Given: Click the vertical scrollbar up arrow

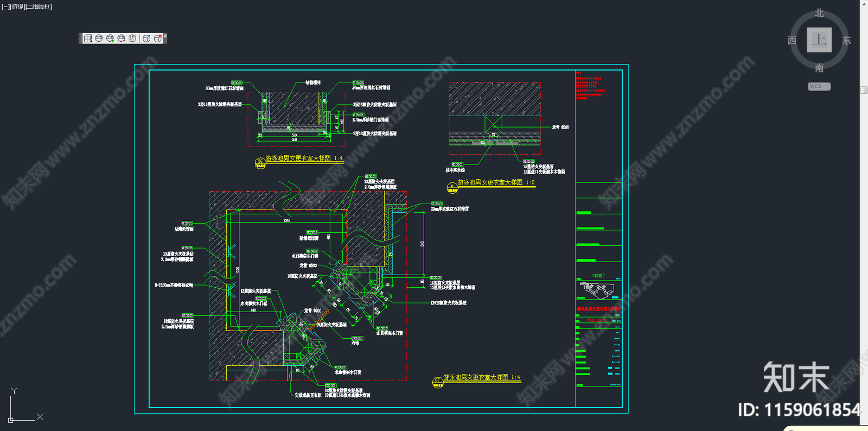Looking at the screenshot, I should pos(864,3).
